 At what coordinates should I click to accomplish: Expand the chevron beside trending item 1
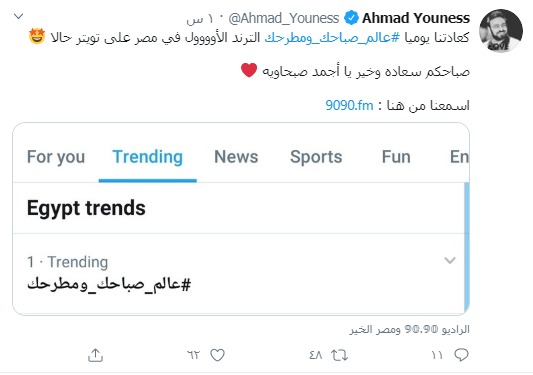click(x=450, y=260)
